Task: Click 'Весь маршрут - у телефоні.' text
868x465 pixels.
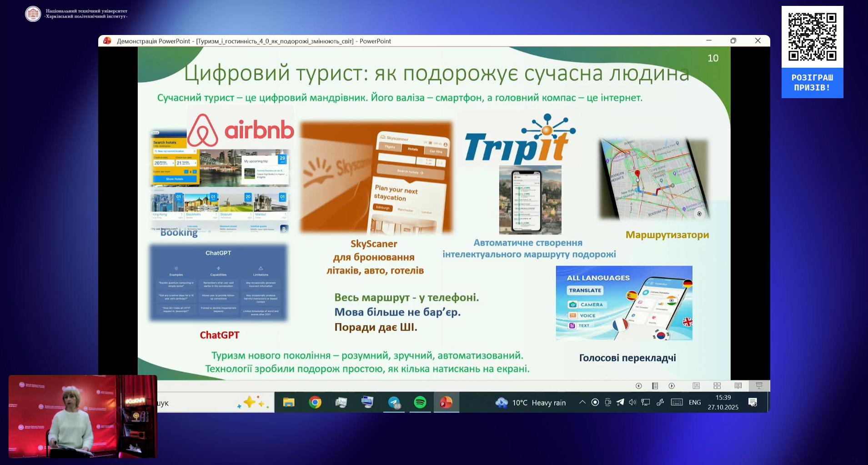Action: 406,298
